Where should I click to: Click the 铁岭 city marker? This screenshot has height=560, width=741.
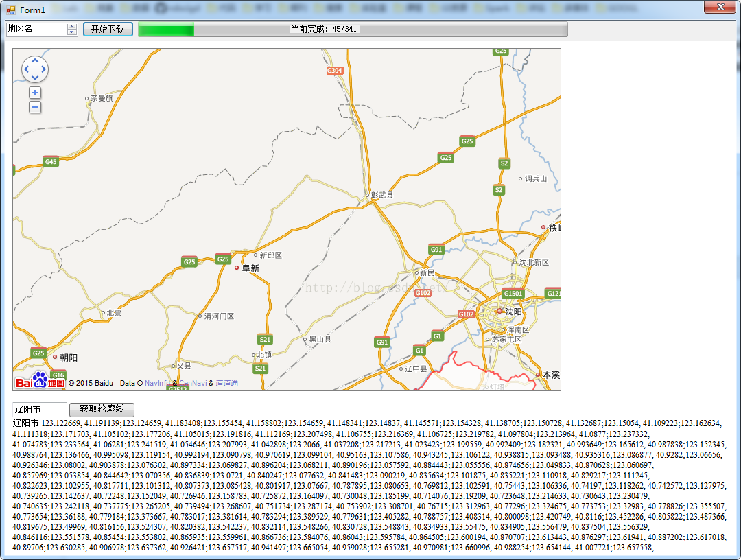pyautogui.click(x=543, y=227)
